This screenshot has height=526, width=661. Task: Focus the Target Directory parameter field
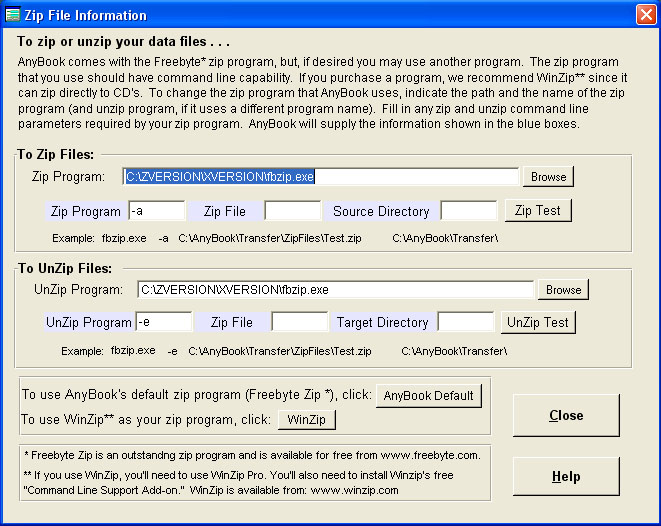point(466,322)
